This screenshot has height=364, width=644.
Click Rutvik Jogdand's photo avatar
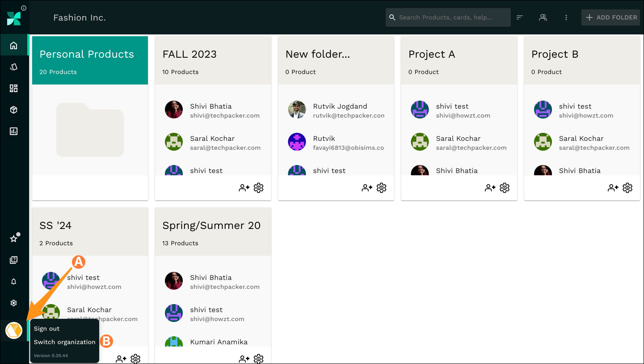click(x=297, y=110)
